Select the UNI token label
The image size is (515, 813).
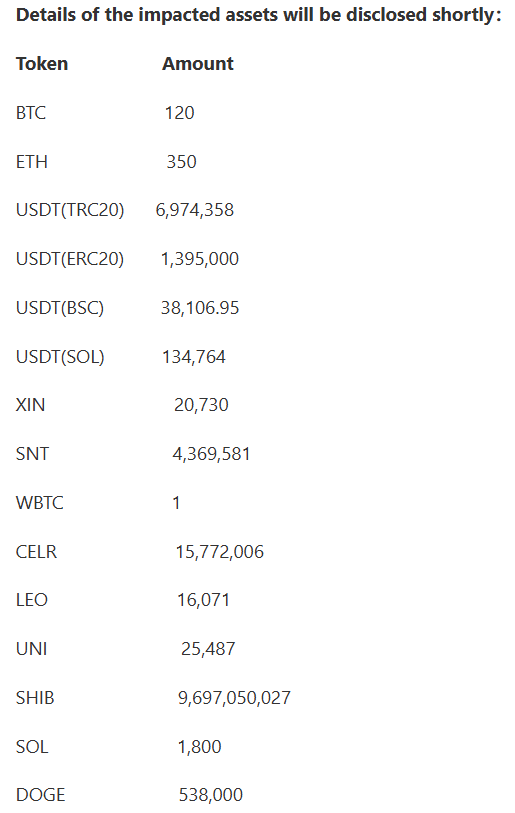tap(32, 649)
